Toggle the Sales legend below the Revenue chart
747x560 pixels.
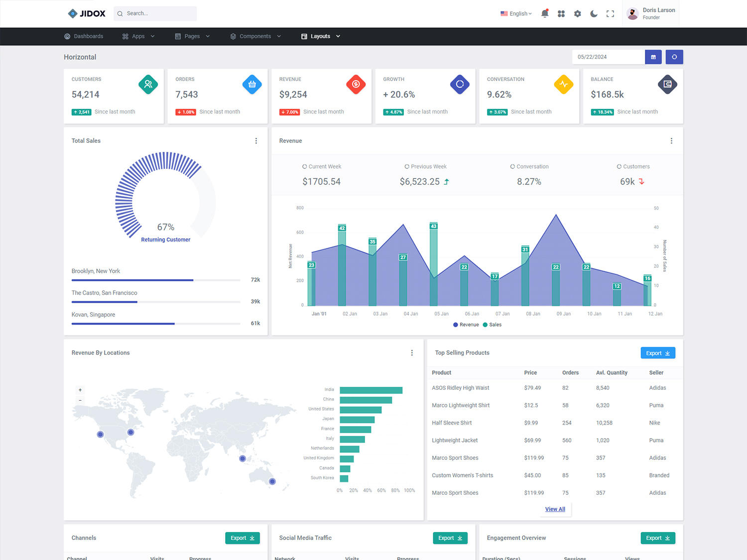pyautogui.click(x=492, y=325)
